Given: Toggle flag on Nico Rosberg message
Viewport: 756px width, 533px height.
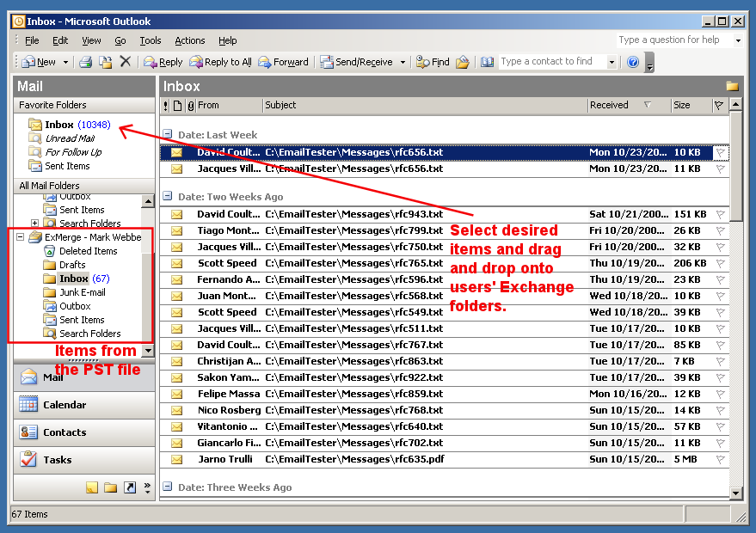Looking at the screenshot, I should (x=721, y=411).
